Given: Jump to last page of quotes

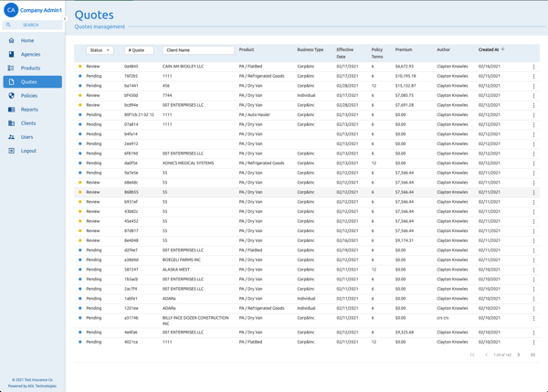Looking at the screenshot, I should 532,355.
